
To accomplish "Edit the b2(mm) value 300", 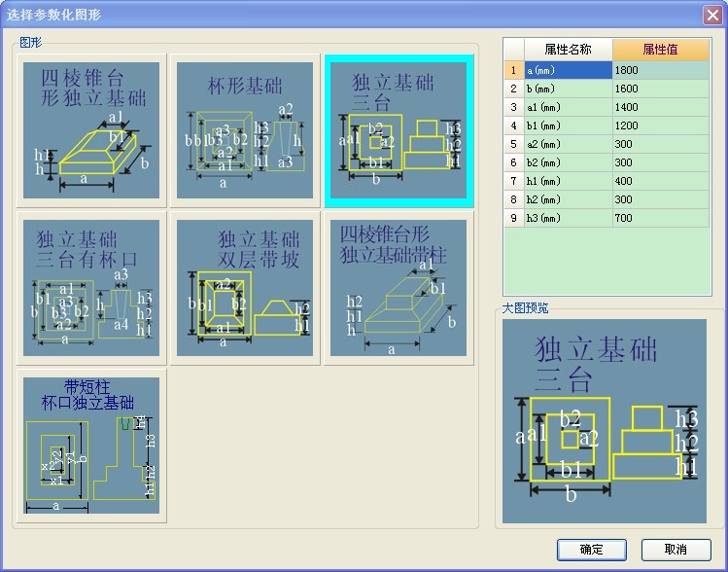I will [x=661, y=162].
